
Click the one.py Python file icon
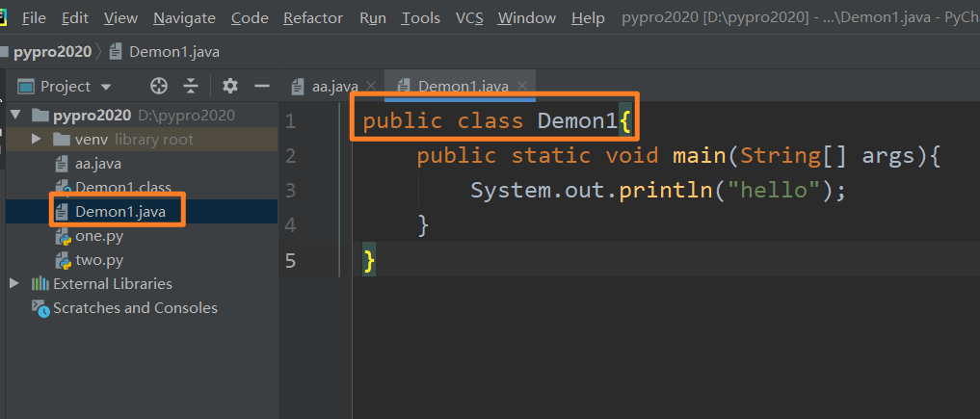tap(63, 237)
